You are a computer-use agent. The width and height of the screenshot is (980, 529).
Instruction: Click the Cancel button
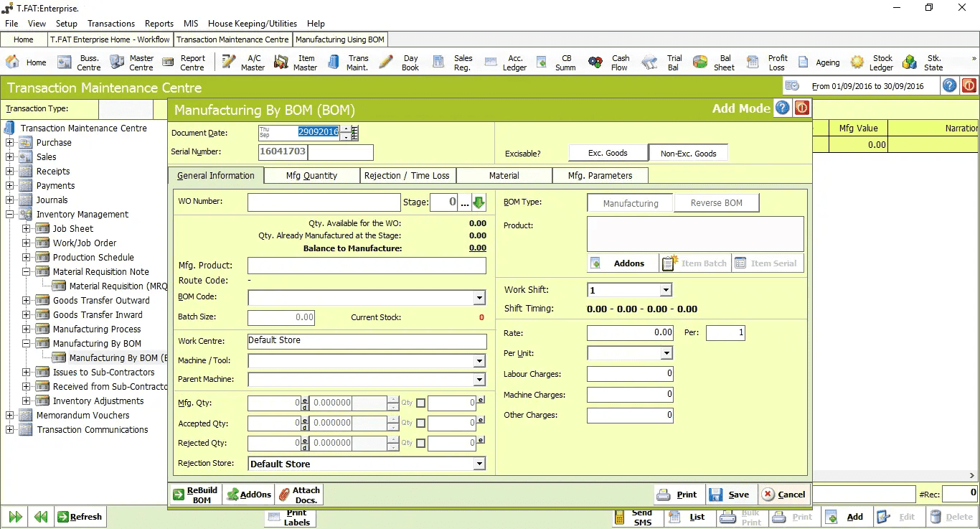783,495
